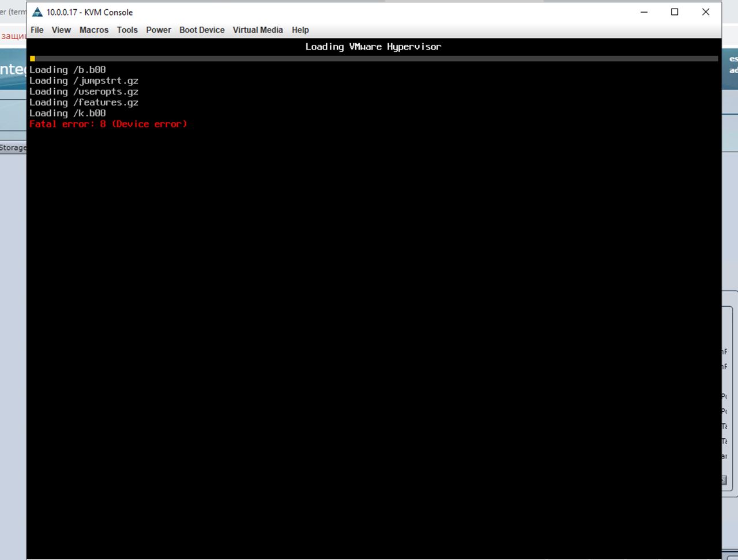Click the KVM Console app icon in title bar
Viewport: 738px width, 560px height.
37,12
